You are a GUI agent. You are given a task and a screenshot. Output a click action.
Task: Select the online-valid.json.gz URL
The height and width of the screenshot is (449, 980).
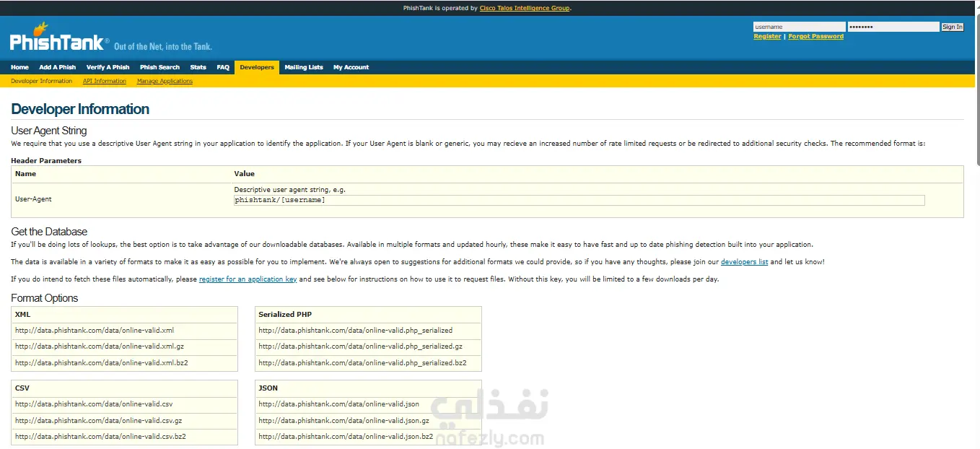pos(344,420)
